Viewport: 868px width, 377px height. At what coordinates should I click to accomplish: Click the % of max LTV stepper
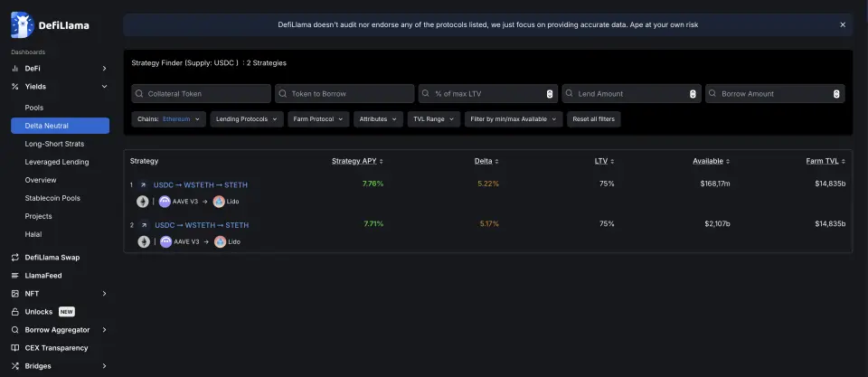550,94
